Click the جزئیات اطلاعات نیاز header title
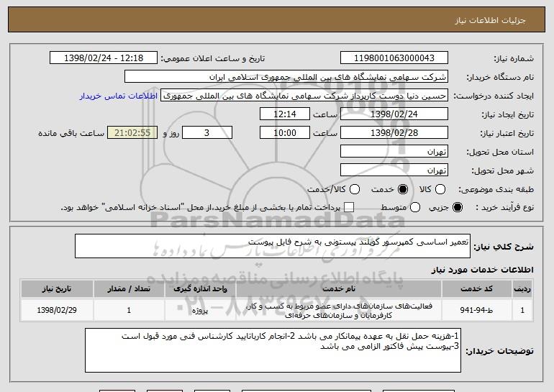 pyautogui.click(x=490, y=20)
